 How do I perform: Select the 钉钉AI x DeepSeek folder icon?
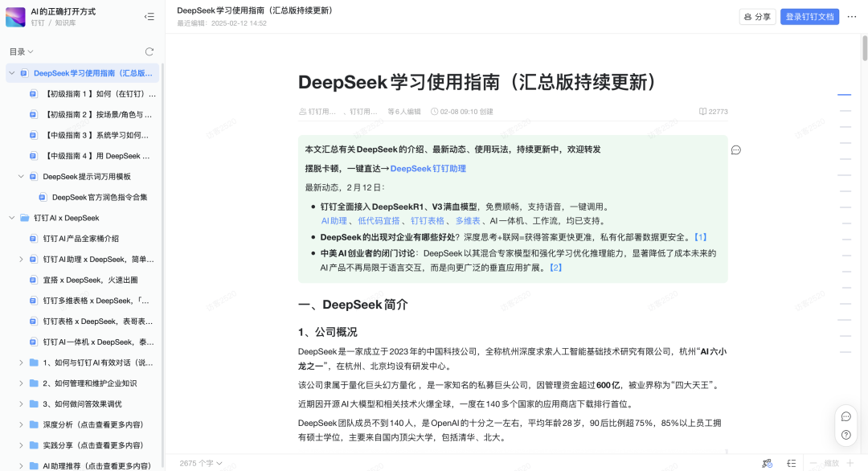(x=24, y=218)
